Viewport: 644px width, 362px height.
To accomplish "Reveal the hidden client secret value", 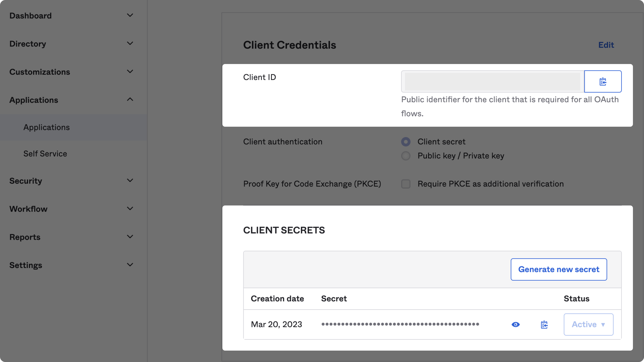I will (x=516, y=324).
